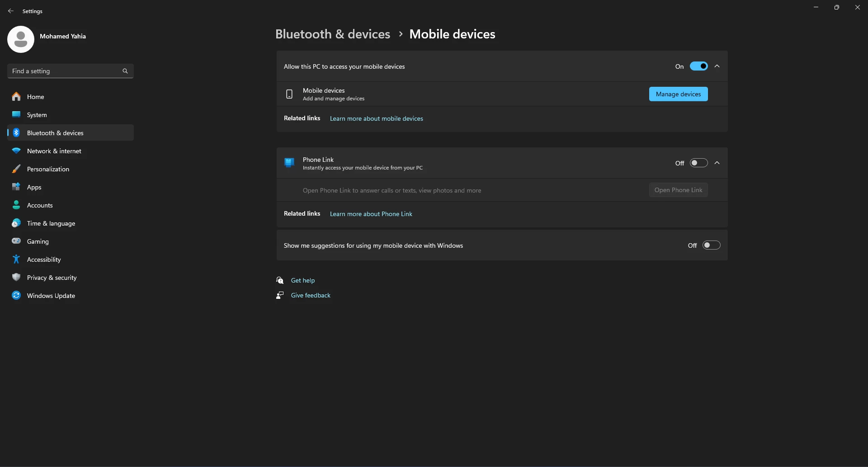Click the Phone Link app icon
The image size is (868, 467).
(x=289, y=163)
